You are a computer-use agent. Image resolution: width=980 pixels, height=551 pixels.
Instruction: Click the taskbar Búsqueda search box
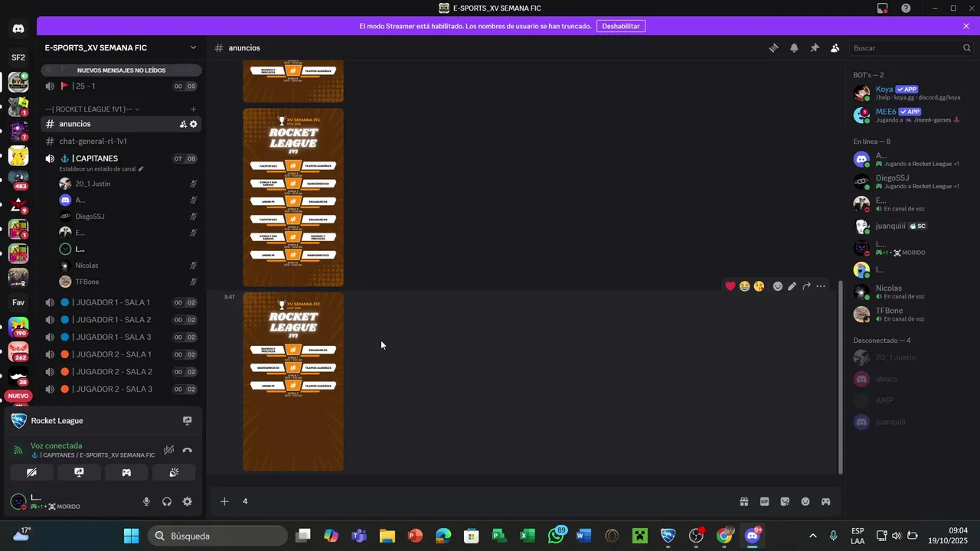click(x=217, y=536)
